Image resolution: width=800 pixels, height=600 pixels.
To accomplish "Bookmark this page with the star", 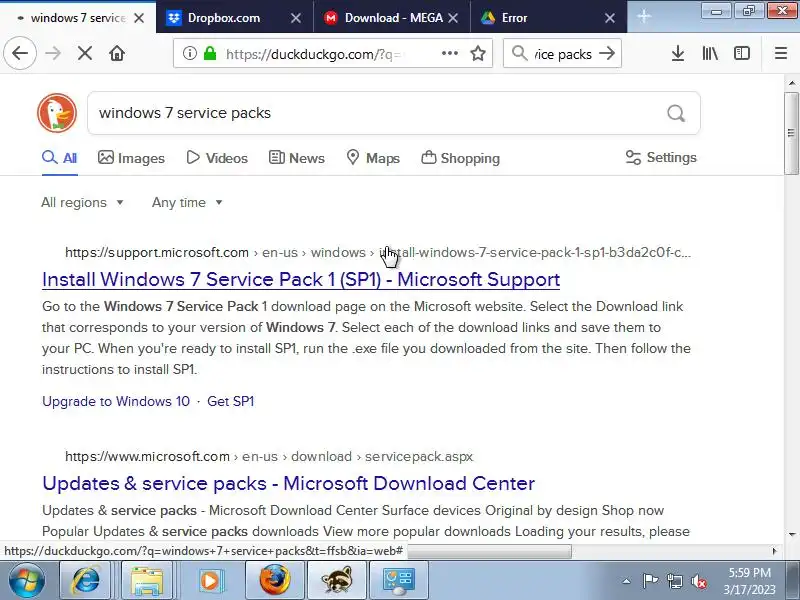I will coord(478,53).
